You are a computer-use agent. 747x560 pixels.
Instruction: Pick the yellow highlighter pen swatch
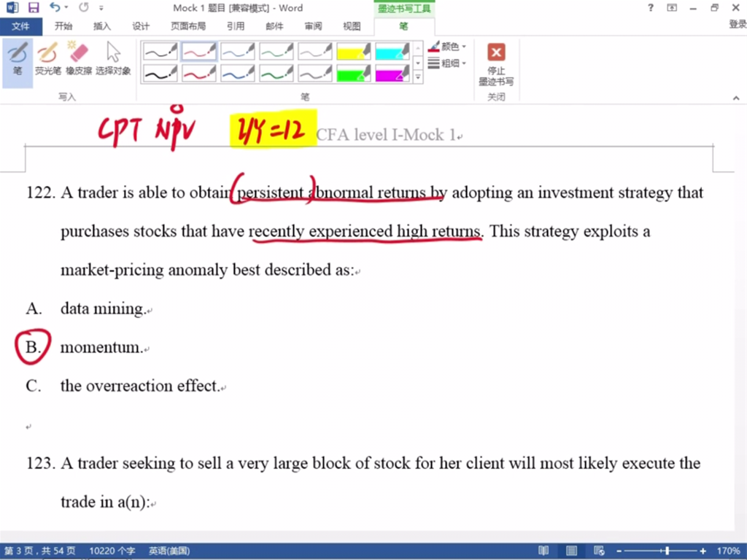(354, 51)
